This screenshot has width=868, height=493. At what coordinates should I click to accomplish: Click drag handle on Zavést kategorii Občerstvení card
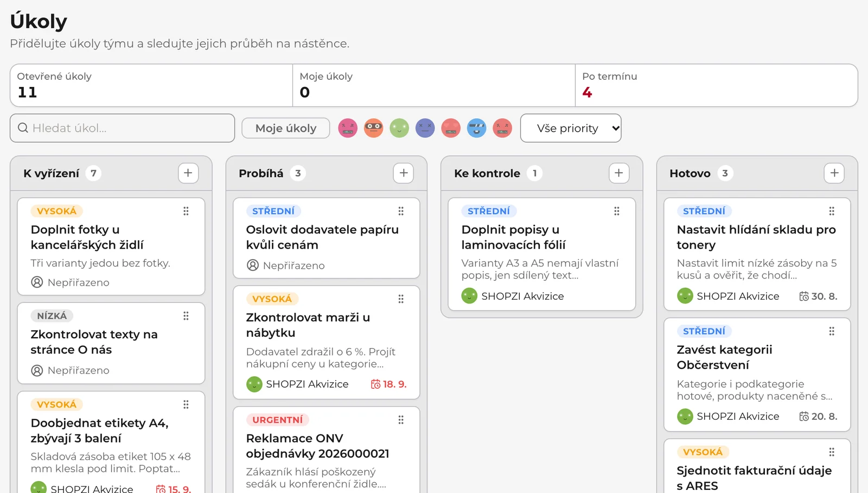coord(832,331)
